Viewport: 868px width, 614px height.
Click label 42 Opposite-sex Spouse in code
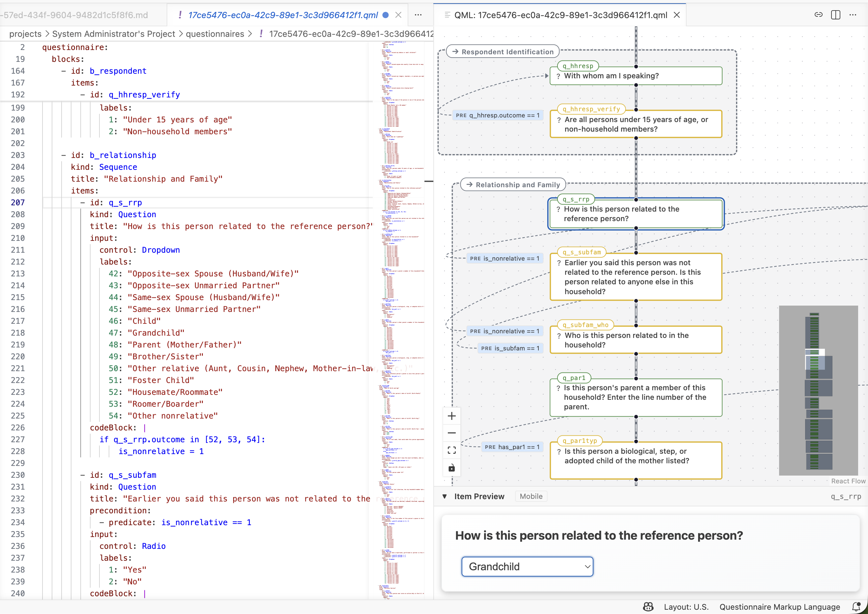pos(203,273)
